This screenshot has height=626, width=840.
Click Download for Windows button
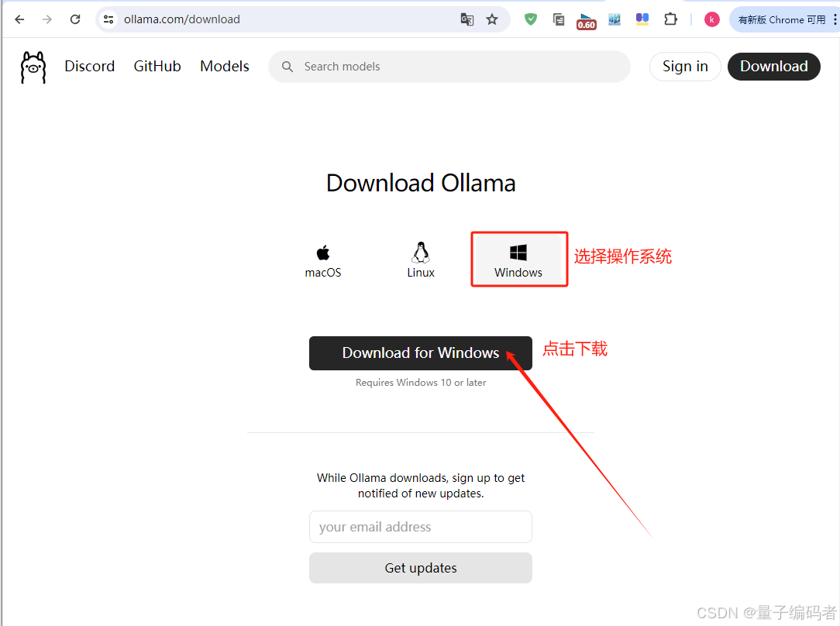[421, 353]
